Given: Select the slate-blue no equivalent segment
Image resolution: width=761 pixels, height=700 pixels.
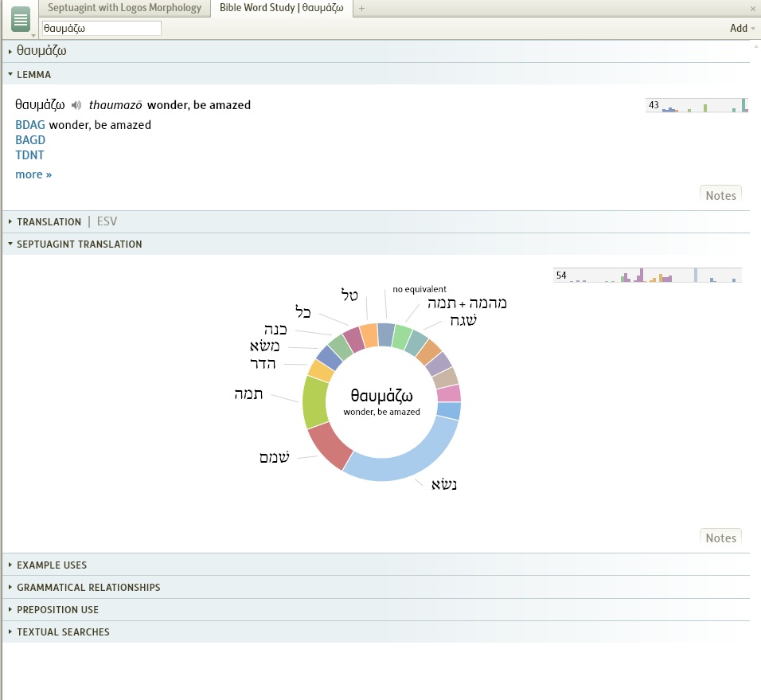Looking at the screenshot, I should [x=386, y=334].
